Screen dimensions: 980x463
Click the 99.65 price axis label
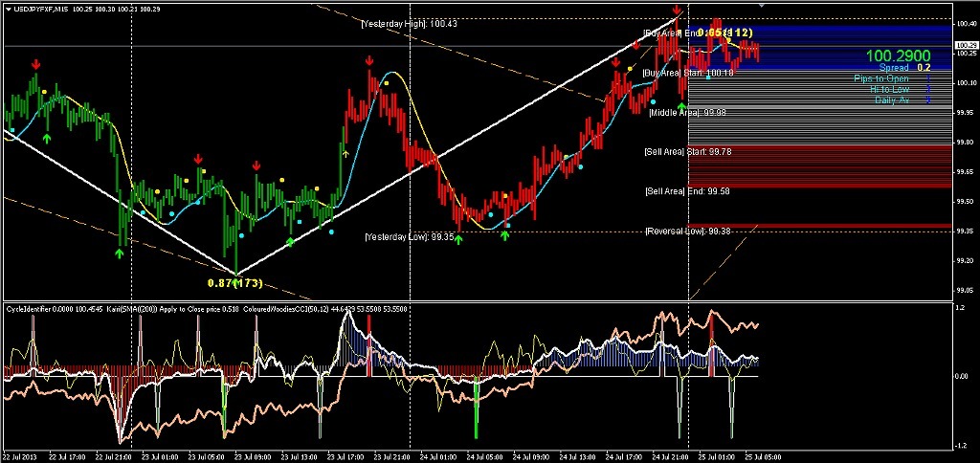coord(965,172)
